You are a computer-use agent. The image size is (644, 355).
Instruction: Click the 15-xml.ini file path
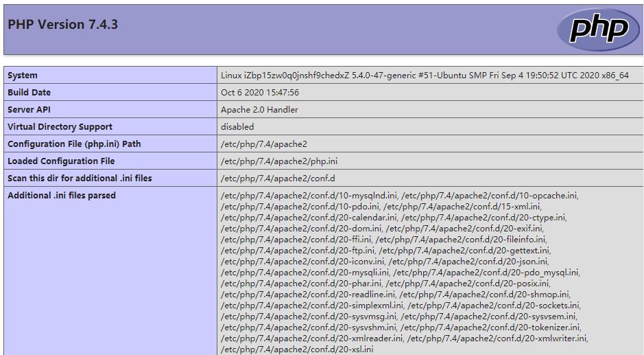click(462, 207)
